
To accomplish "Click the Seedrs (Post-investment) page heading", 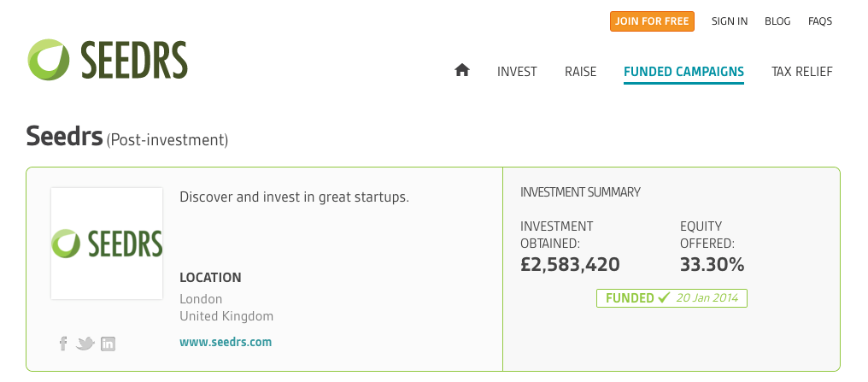I will click(126, 137).
